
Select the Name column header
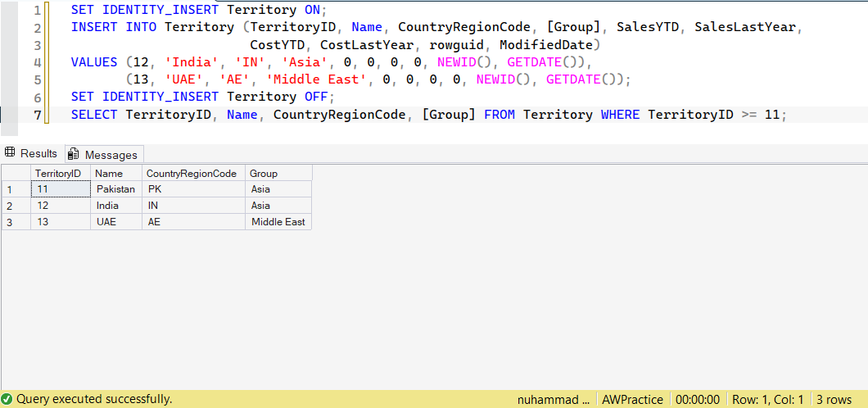[x=116, y=173]
